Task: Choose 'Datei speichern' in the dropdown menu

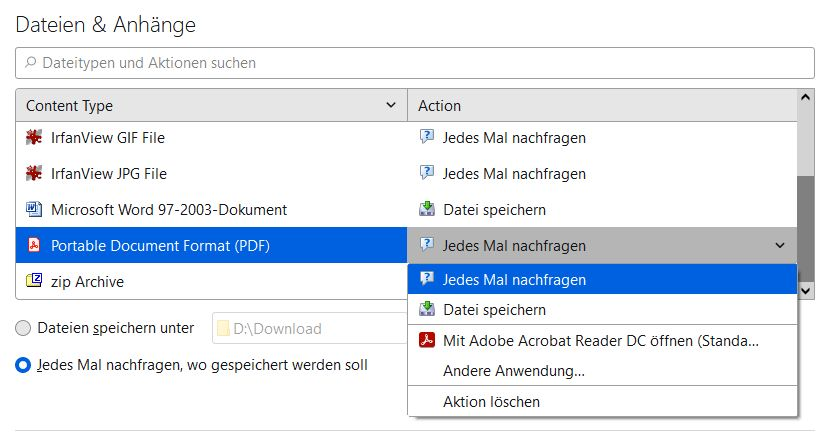Action: [494, 310]
